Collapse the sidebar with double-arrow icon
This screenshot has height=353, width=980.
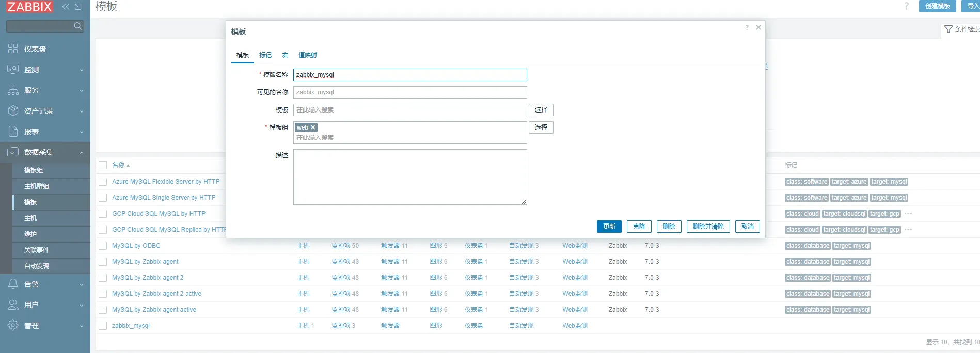pyautogui.click(x=66, y=7)
